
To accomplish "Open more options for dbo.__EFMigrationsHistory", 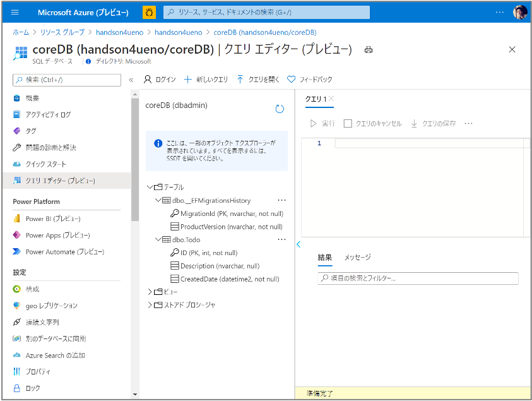I will pyautogui.click(x=281, y=200).
